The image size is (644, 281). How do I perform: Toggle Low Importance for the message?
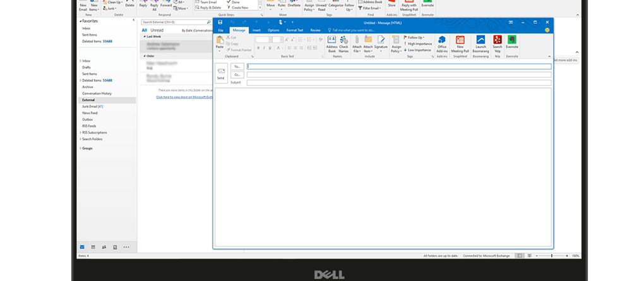[419, 50]
